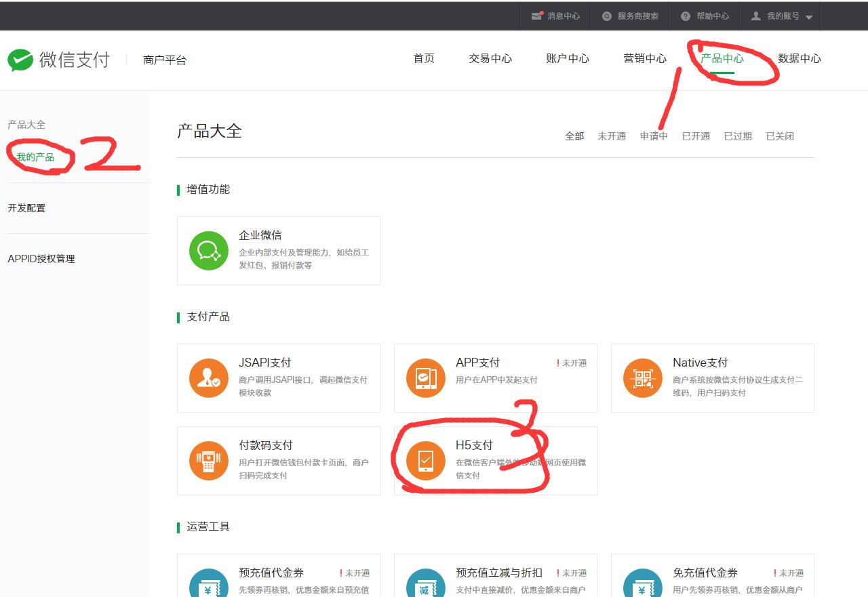Viewport: 868px width, 597px height.
Task: Open APPID授权管理 in the sidebar
Action: (41, 259)
